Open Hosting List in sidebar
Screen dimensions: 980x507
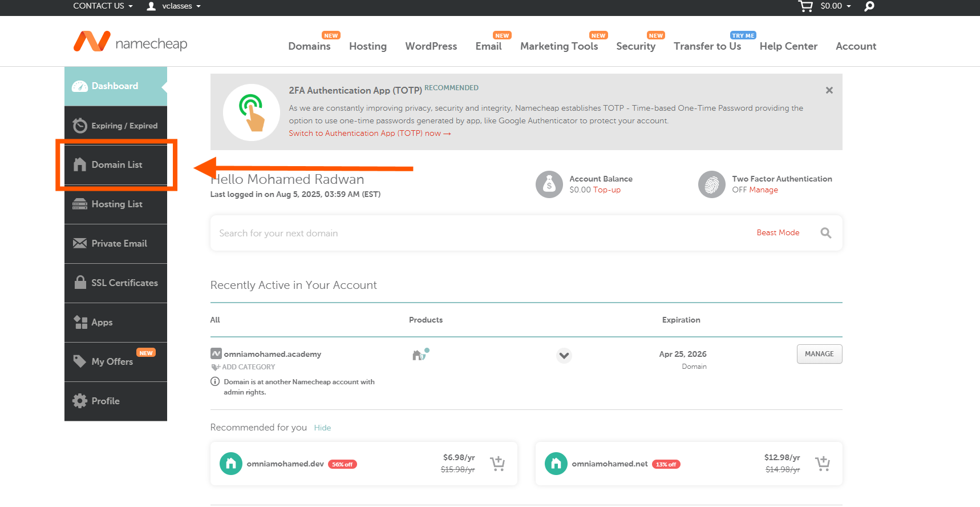point(116,204)
